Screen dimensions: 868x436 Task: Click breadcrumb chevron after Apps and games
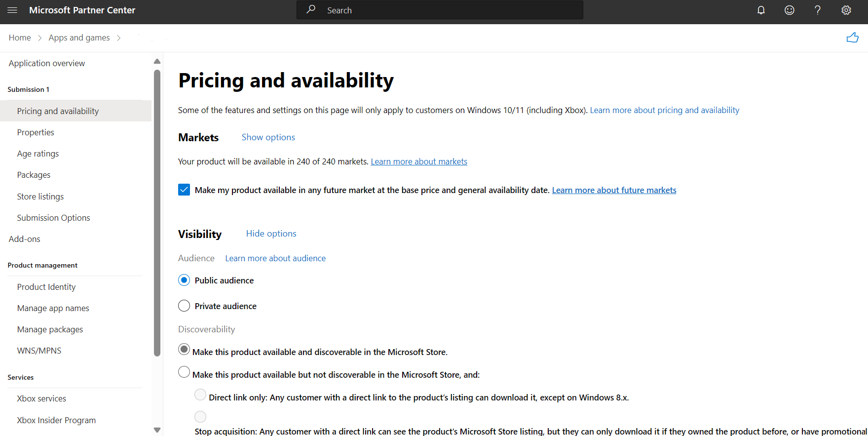tap(118, 38)
